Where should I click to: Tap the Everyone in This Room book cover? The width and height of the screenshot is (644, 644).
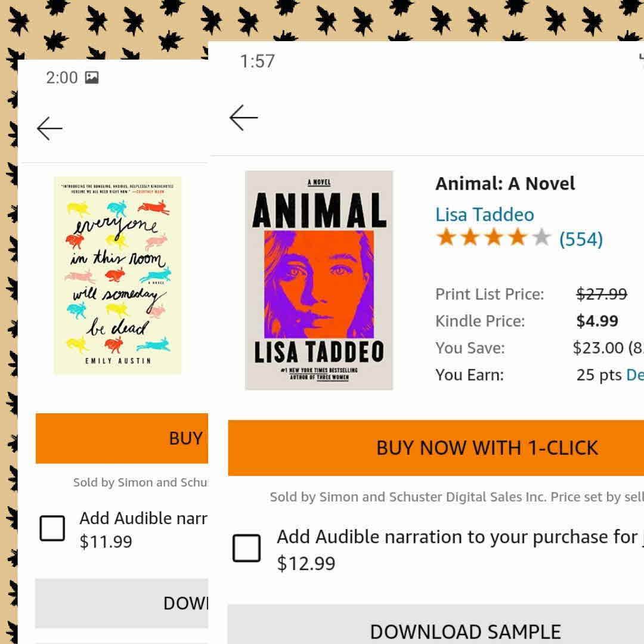click(117, 275)
